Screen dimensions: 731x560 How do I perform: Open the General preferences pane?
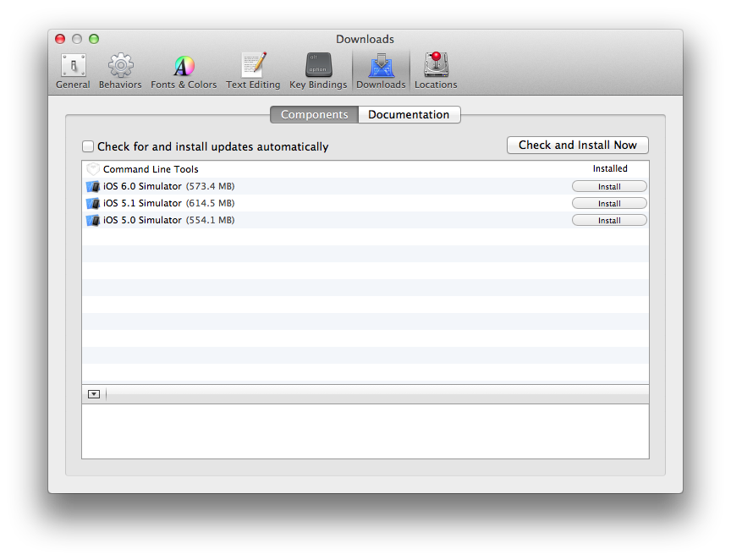click(x=73, y=71)
